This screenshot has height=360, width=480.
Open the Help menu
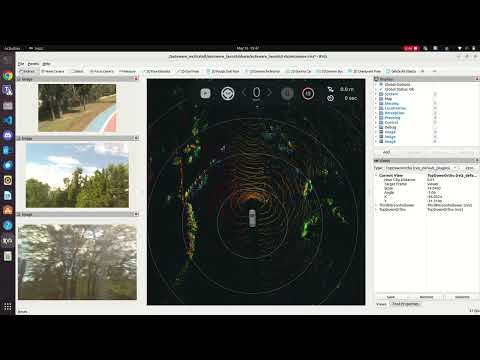[47, 64]
